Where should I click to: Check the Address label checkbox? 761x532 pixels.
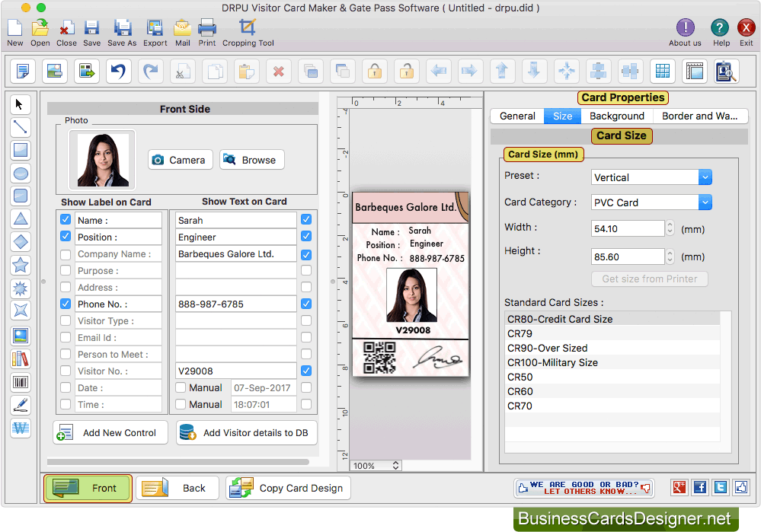(66, 287)
